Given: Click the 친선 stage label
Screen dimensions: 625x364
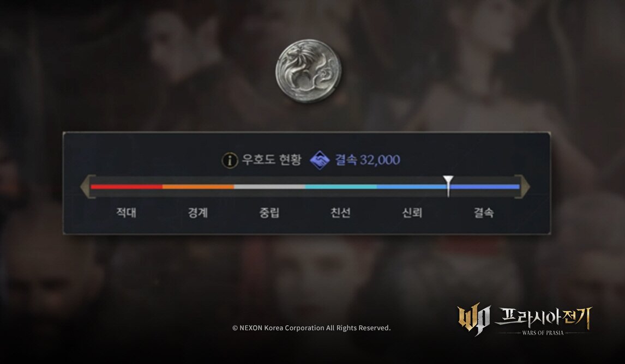Looking at the screenshot, I should click(341, 213).
